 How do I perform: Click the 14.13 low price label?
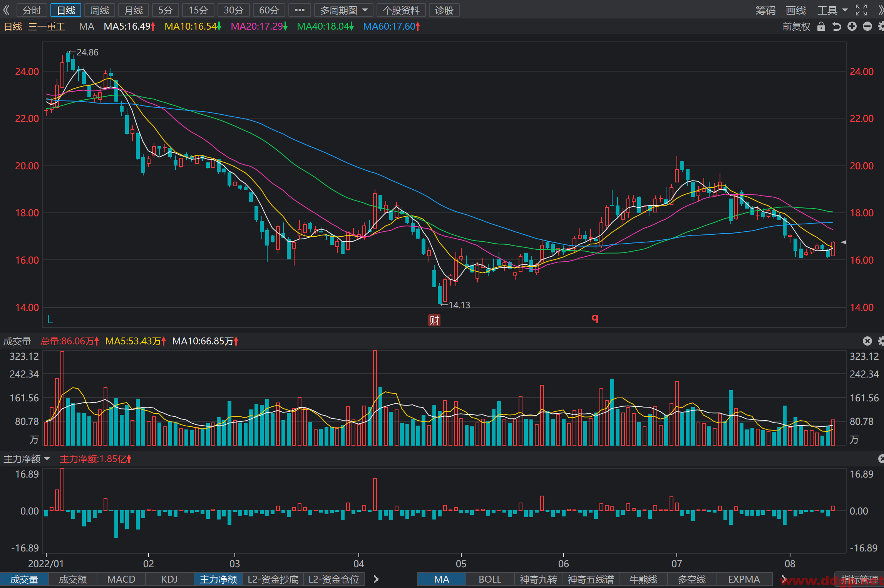click(459, 305)
